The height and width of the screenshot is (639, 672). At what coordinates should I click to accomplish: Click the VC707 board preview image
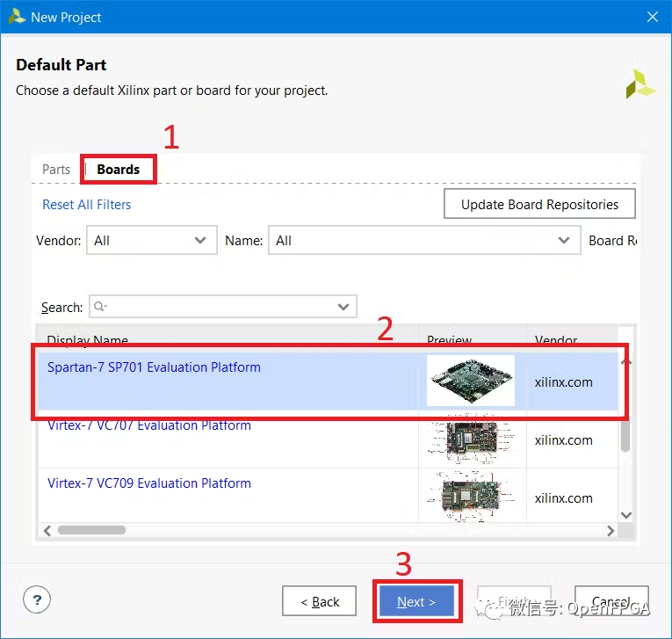pos(472,439)
